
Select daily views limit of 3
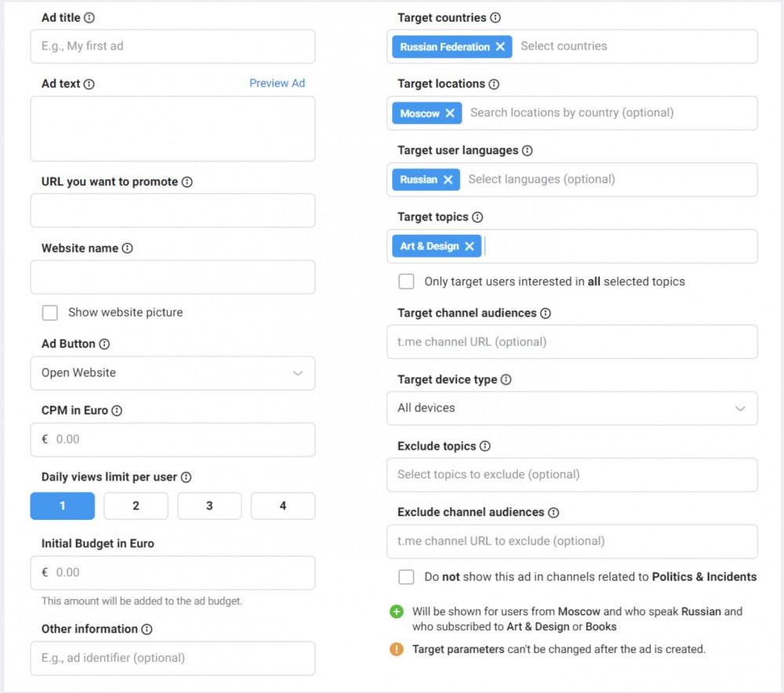tap(209, 506)
